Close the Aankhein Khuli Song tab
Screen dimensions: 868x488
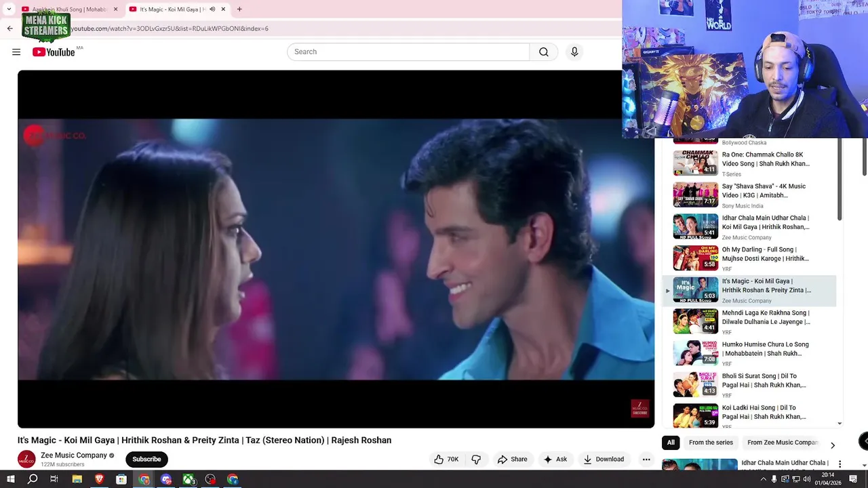click(x=115, y=9)
